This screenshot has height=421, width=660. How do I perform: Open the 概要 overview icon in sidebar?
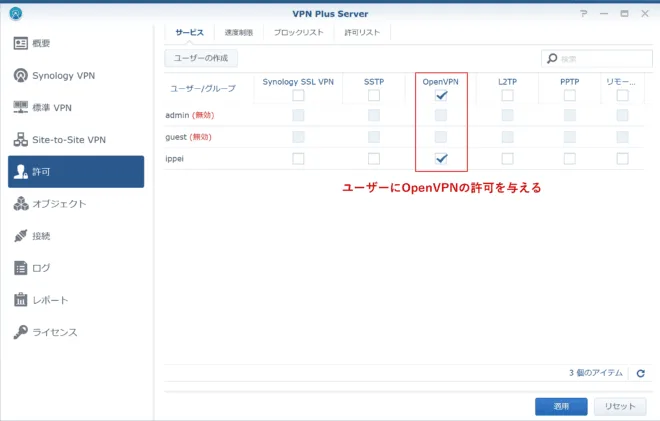point(21,43)
